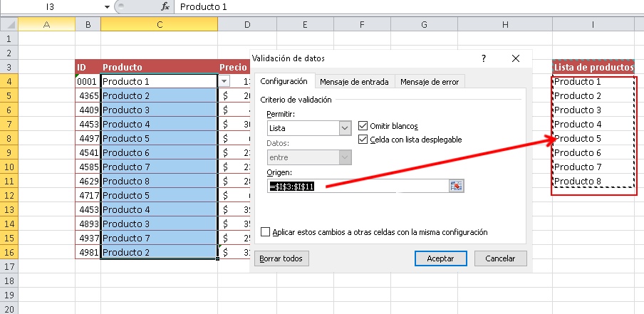Click the fx insert function icon
Screen dimensions: 644x314
[x=165, y=6]
